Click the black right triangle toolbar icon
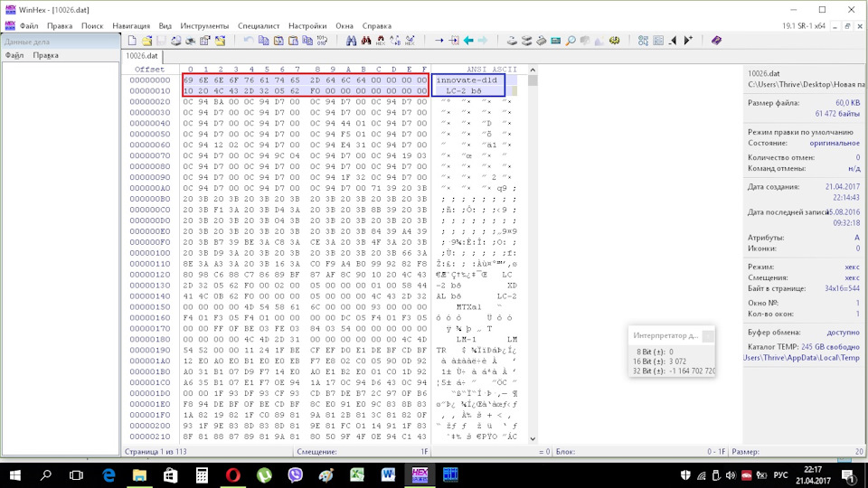The height and width of the screenshot is (488, 868). point(687,41)
